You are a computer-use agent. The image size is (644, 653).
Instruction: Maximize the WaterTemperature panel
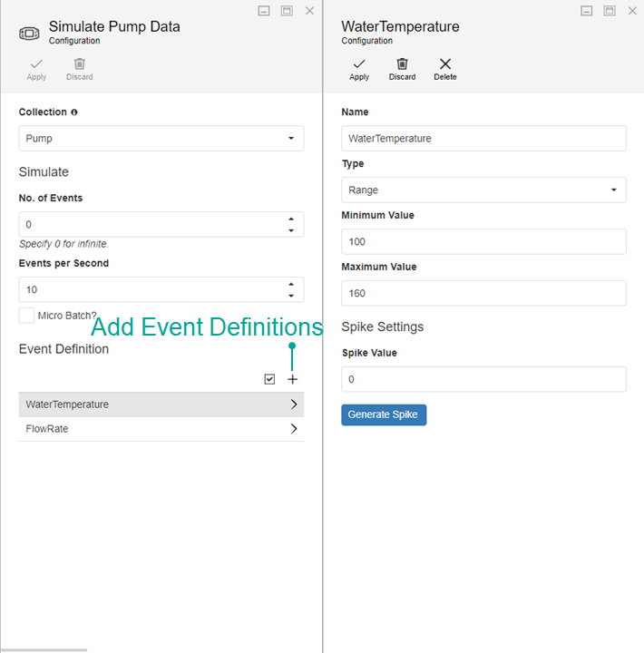pos(609,11)
